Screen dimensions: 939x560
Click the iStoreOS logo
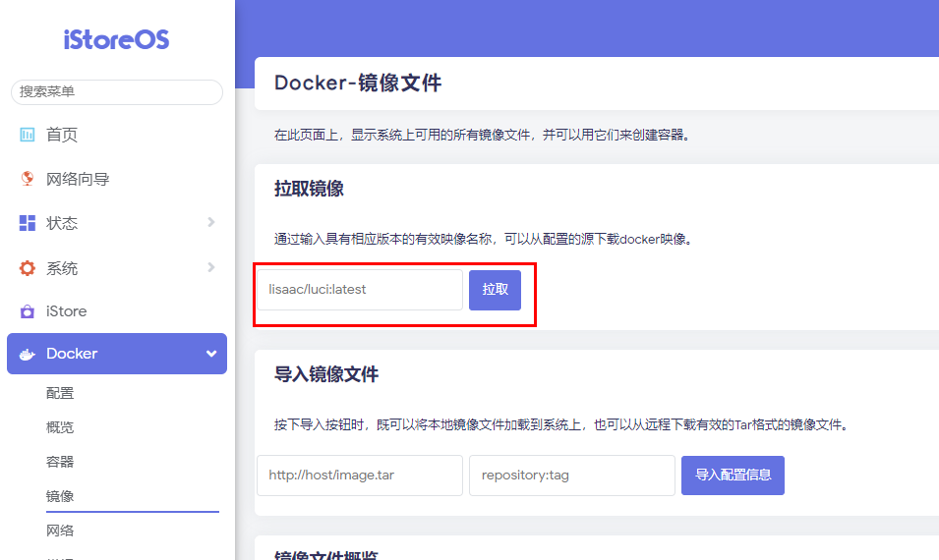116,39
